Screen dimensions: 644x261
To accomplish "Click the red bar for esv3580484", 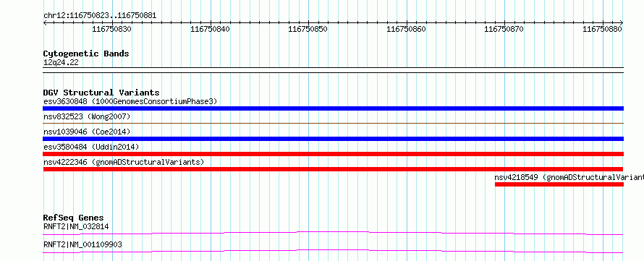I will 333,154.
